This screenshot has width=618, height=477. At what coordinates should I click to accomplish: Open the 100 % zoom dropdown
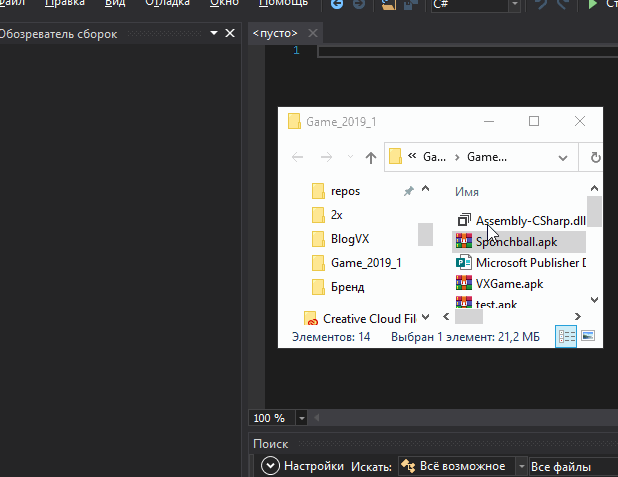pos(302,418)
